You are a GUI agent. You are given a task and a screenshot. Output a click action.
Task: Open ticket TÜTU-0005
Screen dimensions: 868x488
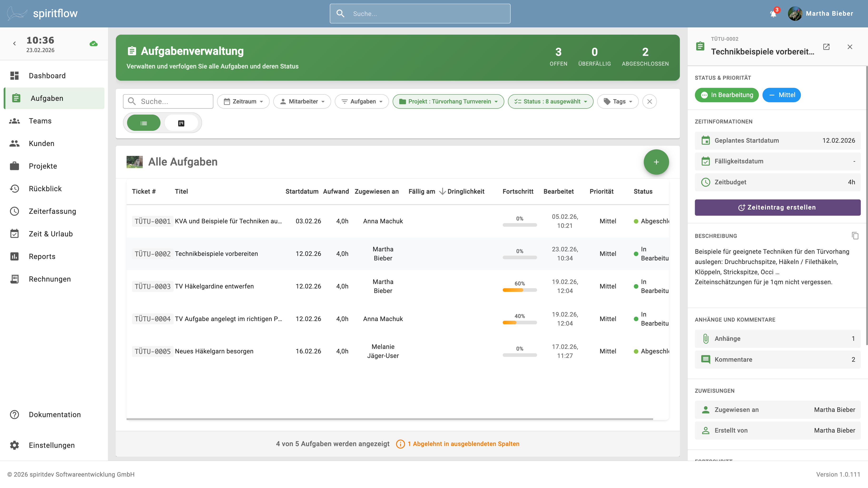153,351
